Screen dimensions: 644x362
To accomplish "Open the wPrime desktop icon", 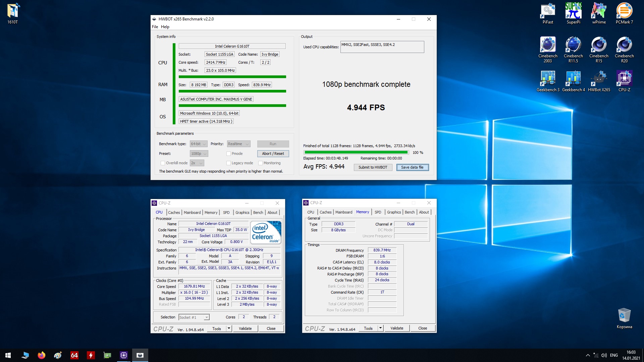I will point(599,13).
